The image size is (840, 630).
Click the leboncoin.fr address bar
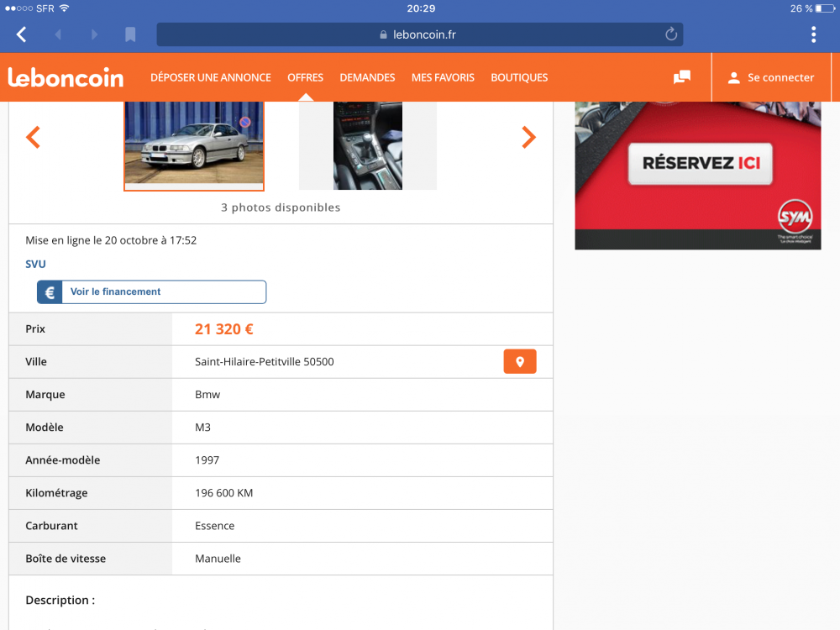(x=419, y=34)
